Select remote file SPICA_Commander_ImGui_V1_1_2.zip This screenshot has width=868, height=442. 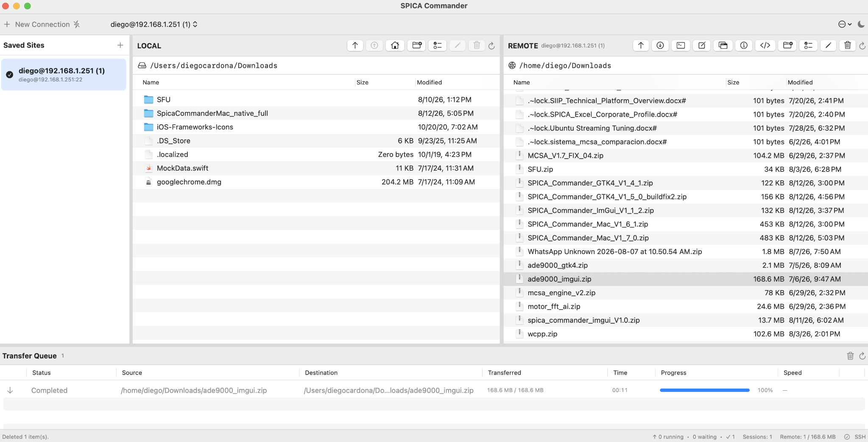tap(686, 210)
